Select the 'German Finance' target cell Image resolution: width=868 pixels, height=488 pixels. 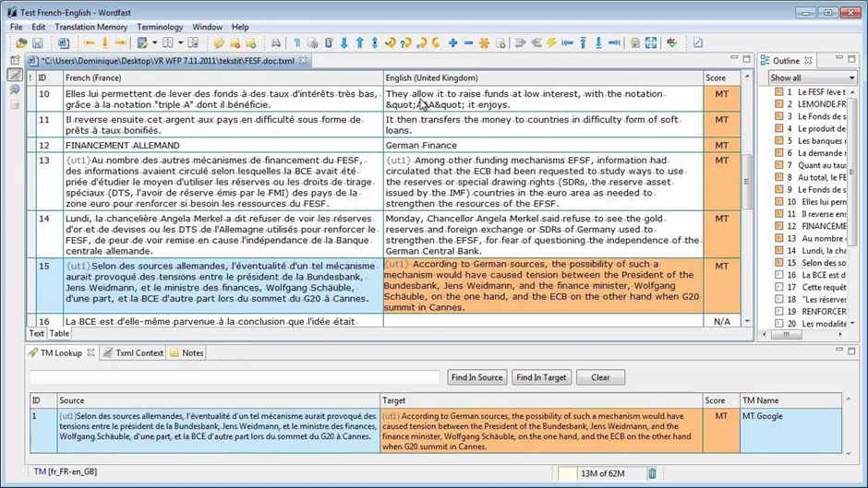543,146
